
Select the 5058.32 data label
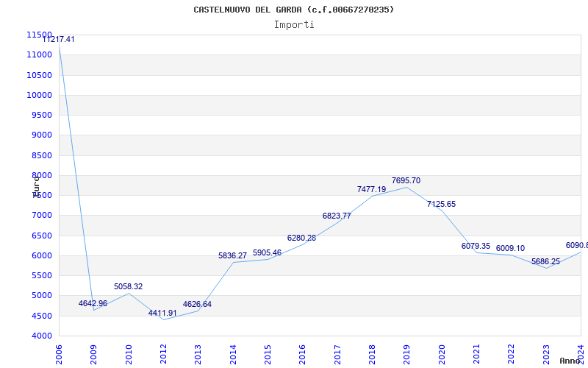click(128, 286)
